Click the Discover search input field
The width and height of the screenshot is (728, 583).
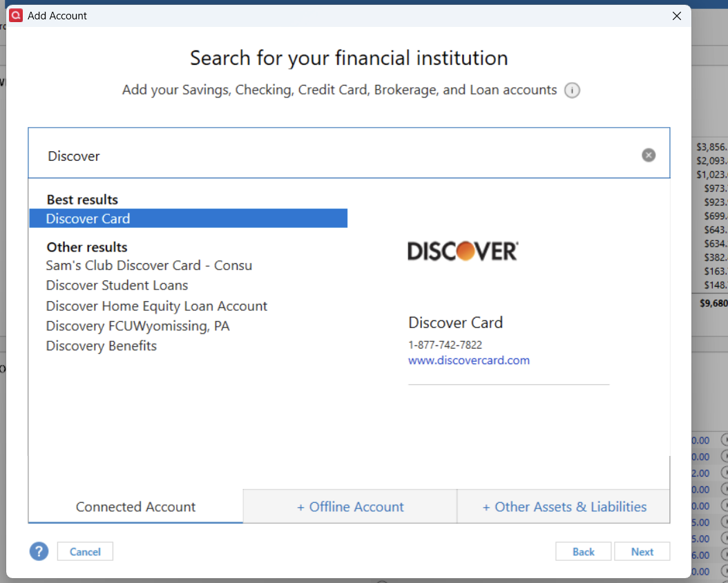coord(349,153)
